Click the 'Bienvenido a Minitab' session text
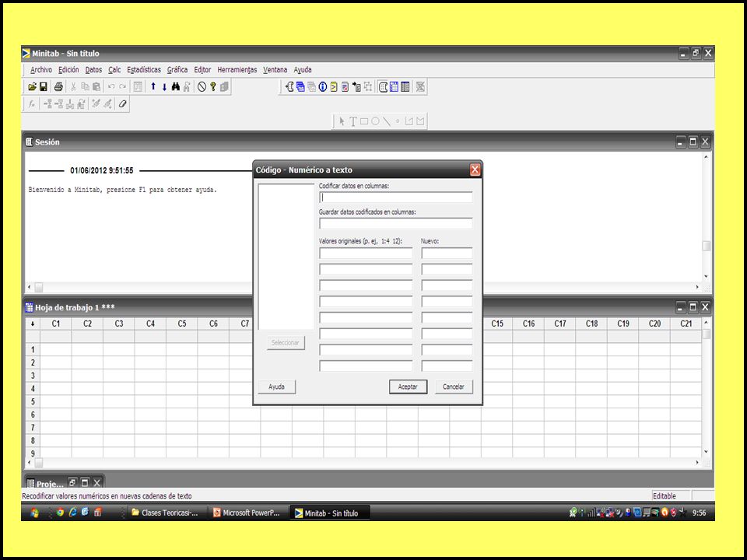 [x=122, y=190]
